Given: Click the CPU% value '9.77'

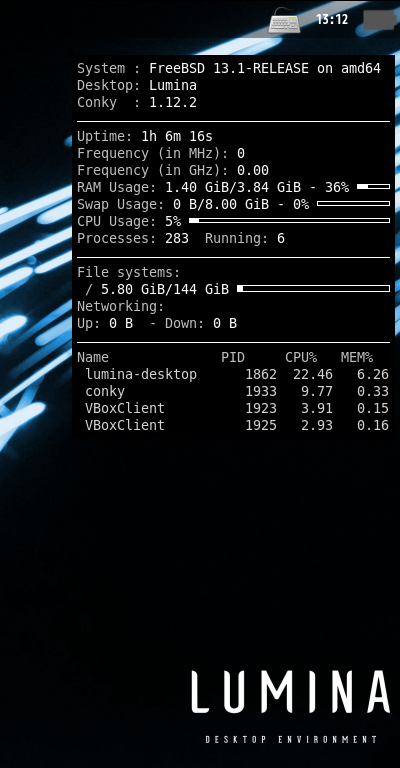Looking at the screenshot, I should coord(317,392).
